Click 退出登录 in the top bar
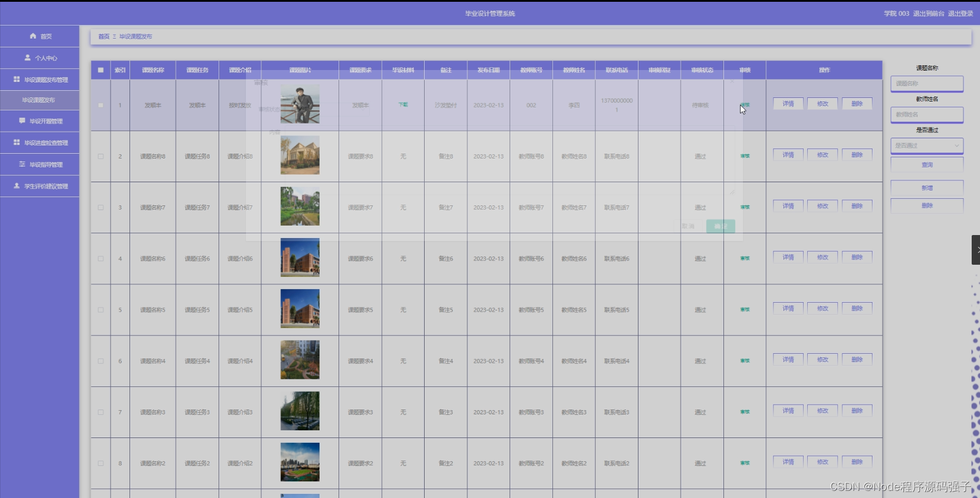This screenshot has height=498, width=980. pos(960,13)
